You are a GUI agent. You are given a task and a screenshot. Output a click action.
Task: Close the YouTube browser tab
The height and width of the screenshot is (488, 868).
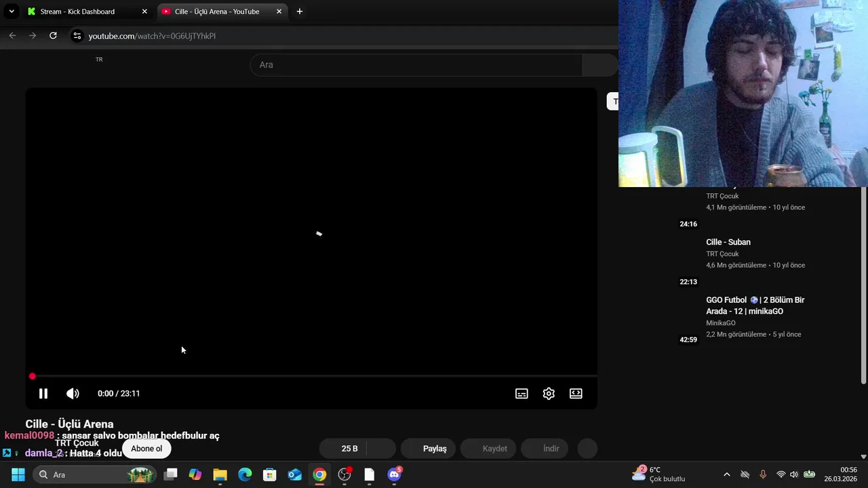coord(279,12)
